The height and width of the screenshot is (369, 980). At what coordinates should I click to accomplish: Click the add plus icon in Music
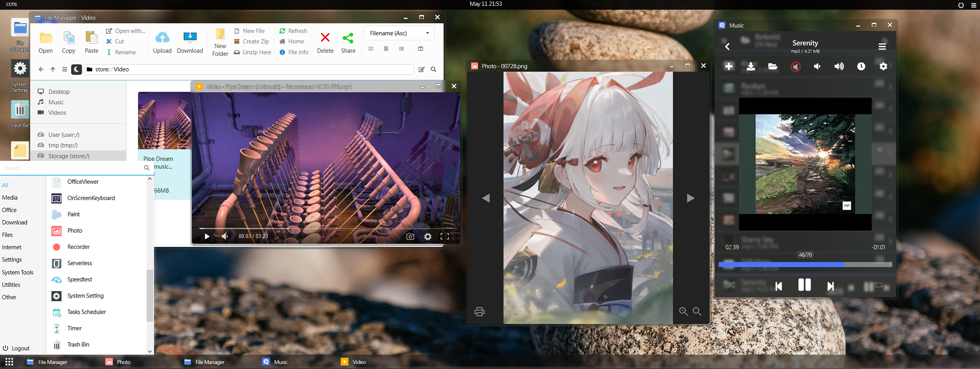point(728,66)
